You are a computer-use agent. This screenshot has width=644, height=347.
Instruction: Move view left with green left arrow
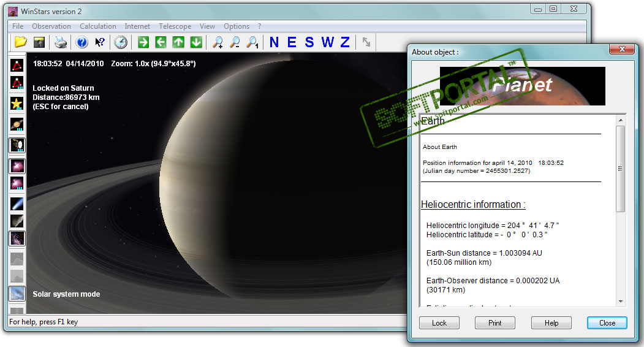[x=161, y=42]
